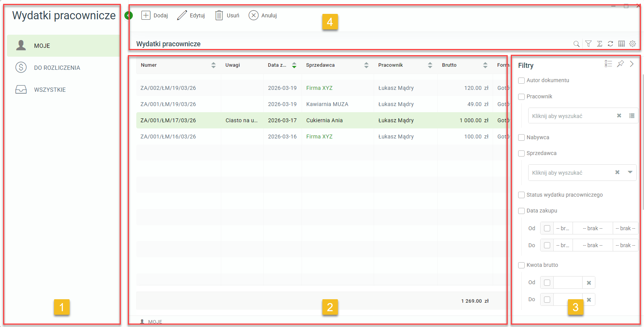Click the Ciasto na u... remark cell
The width and height of the screenshot is (644, 327).
coord(242,120)
